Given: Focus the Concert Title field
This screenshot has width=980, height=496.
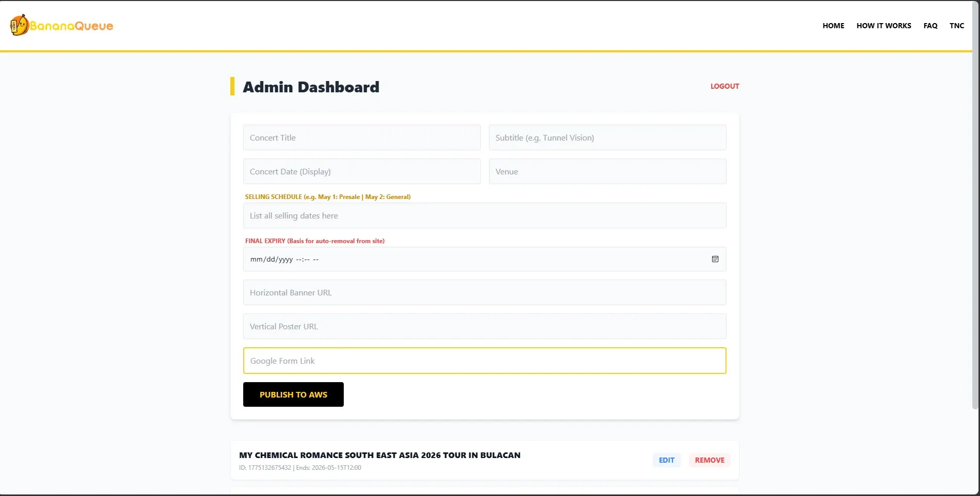Looking at the screenshot, I should point(362,137).
